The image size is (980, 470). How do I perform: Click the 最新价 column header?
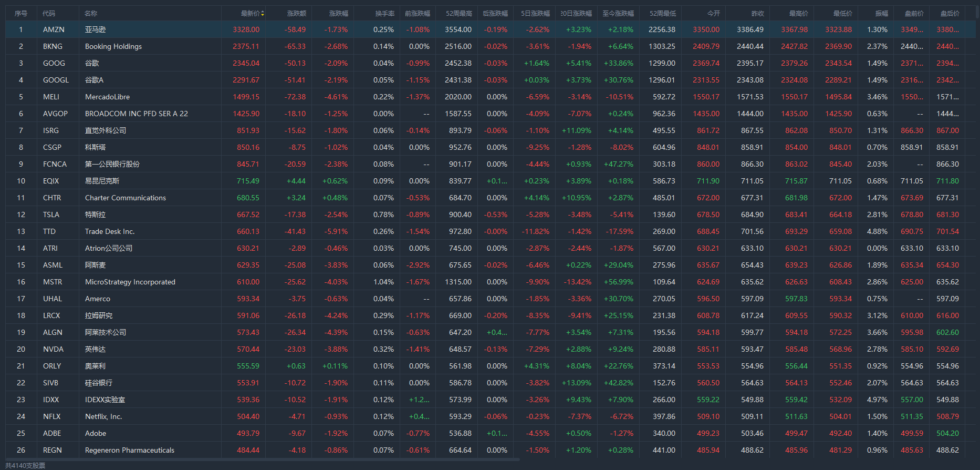point(250,14)
